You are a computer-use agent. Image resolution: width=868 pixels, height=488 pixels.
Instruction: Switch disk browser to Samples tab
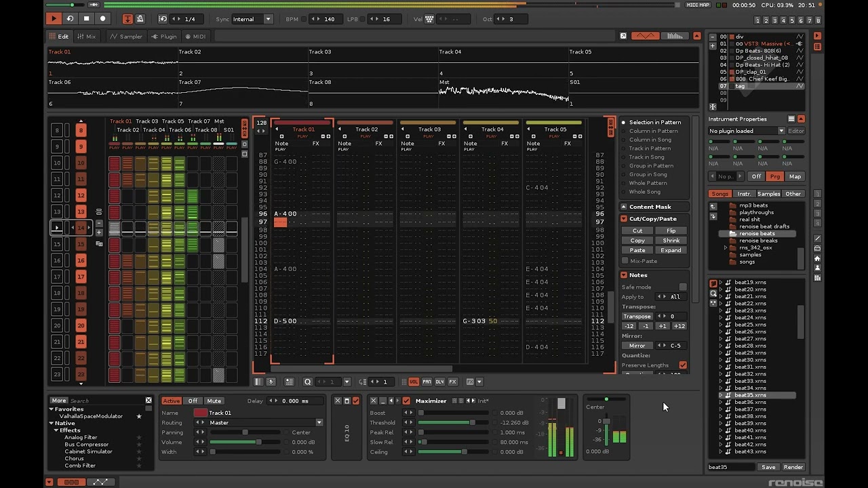coord(768,194)
